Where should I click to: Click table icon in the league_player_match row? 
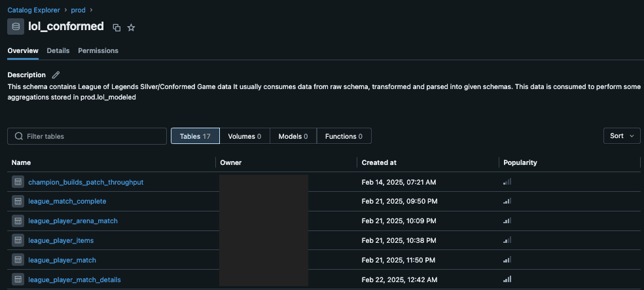[x=18, y=260]
